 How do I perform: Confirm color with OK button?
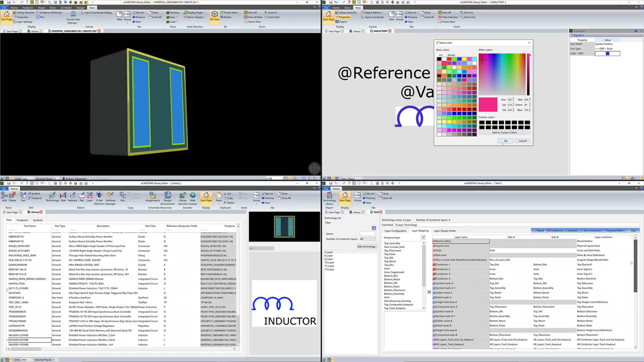tap(506, 141)
